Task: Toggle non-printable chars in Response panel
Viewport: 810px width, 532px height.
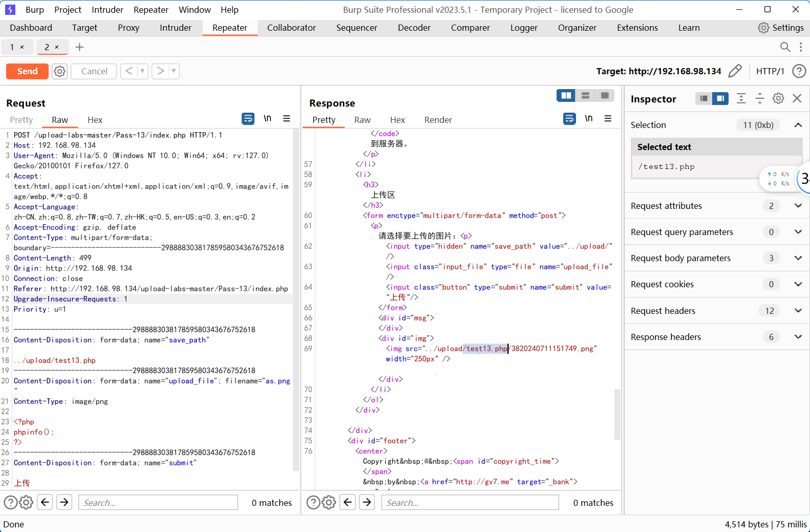Action: (x=589, y=119)
